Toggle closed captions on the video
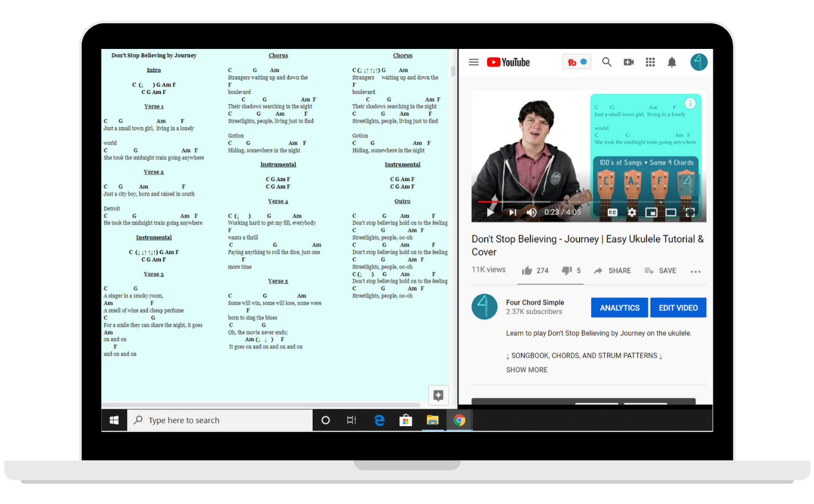Screen dimensions: 814x504 tap(613, 212)
